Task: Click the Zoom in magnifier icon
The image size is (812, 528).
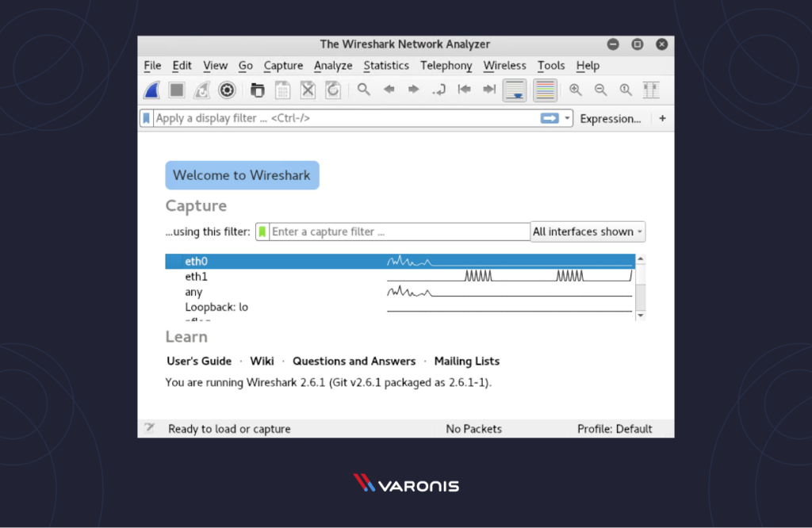Action: [x=576, y=90]
